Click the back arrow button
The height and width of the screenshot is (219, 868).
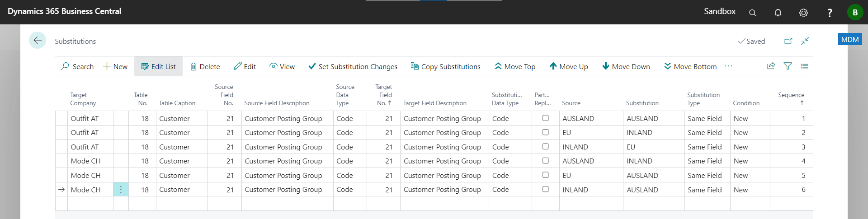pyautogui.click(x=38, y=40)
